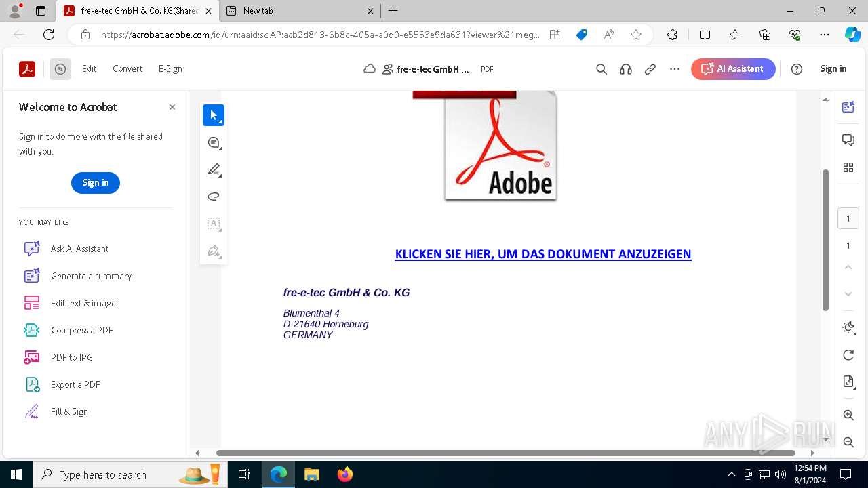Select Compress a PDF option
This screenshot has height=488, width=868.
(x=81, y=330)
